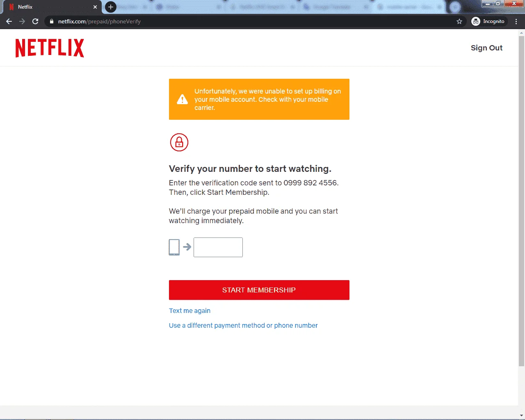Sign Out of Netflix
Image resolution: width=525 pixels, height=420 pixels.
tap(486, 48)
